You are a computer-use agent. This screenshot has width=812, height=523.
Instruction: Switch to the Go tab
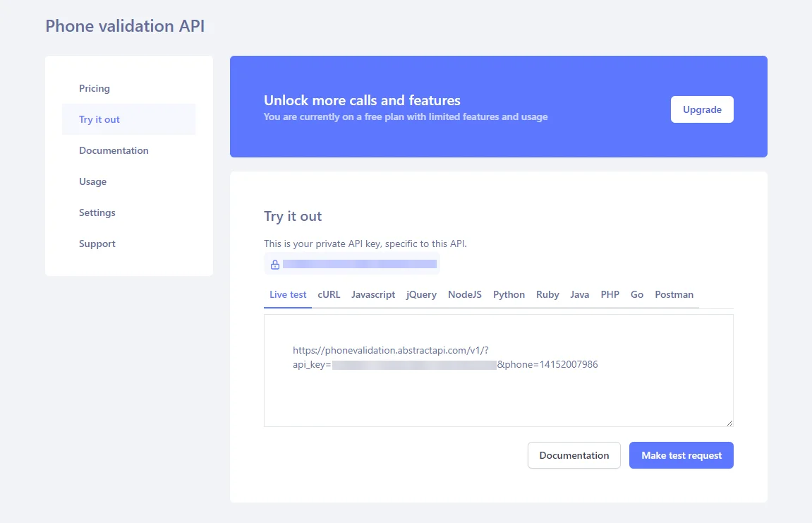pos(637,294)
